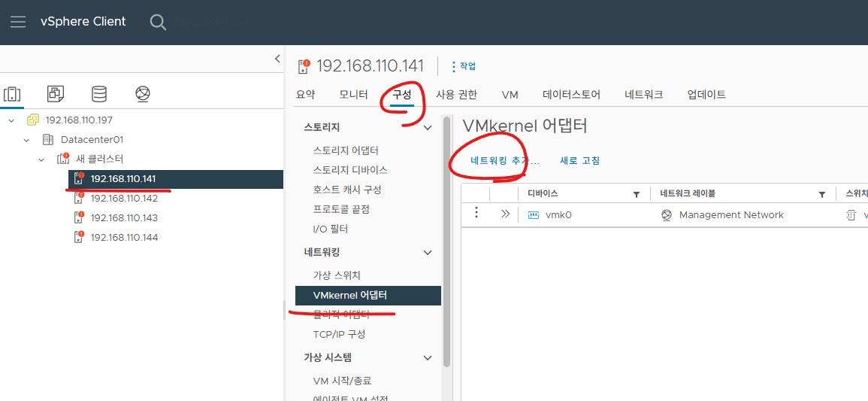This screenshot has width=868, height=401.
Task: Open the 네트워크 tab
Action: tap(644, 95)
